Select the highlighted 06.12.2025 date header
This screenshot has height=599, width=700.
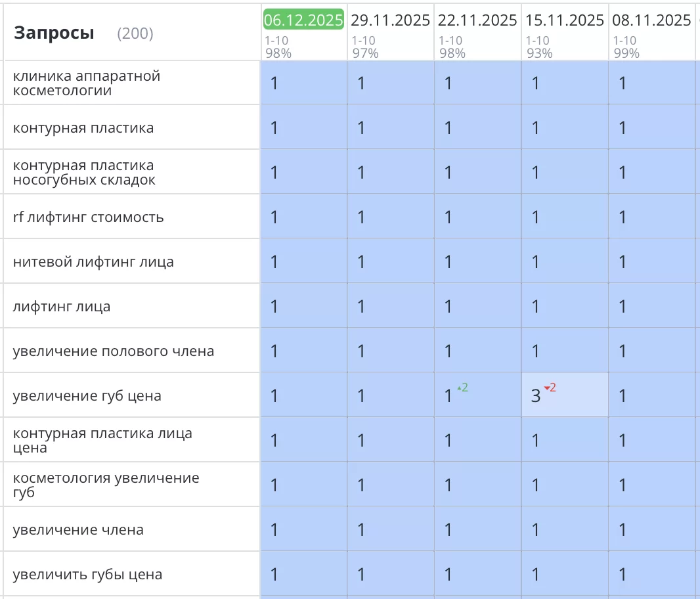(x=303, y=20)
